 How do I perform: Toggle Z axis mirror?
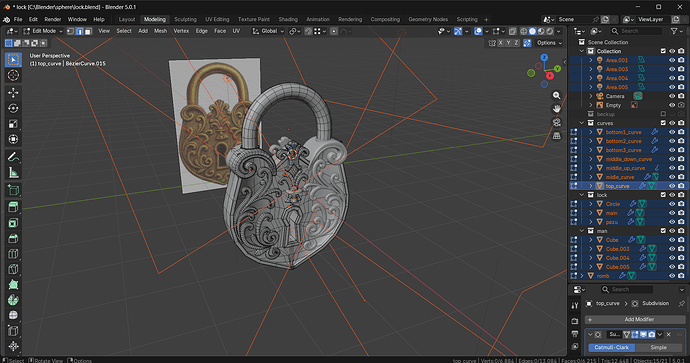[x=516, y=43]
